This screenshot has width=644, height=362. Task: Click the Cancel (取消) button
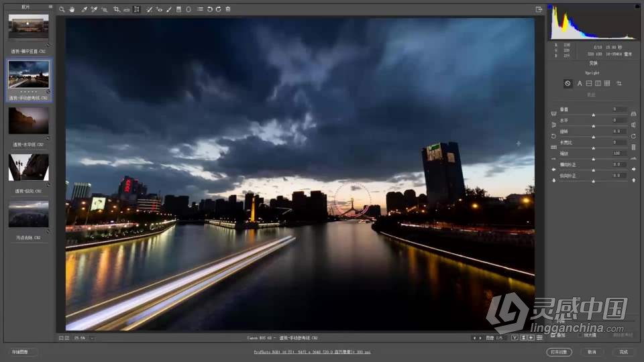click(592, 352)
